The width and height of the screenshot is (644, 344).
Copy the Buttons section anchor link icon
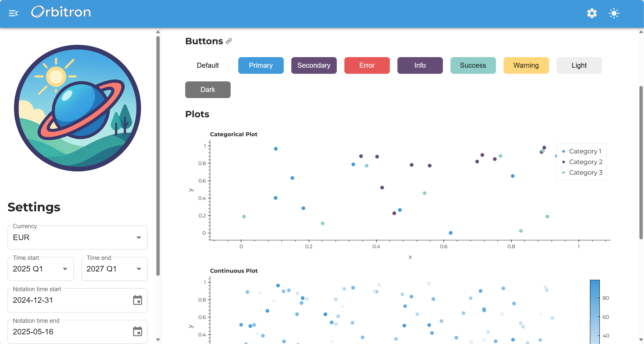click(x=229, y=41)
